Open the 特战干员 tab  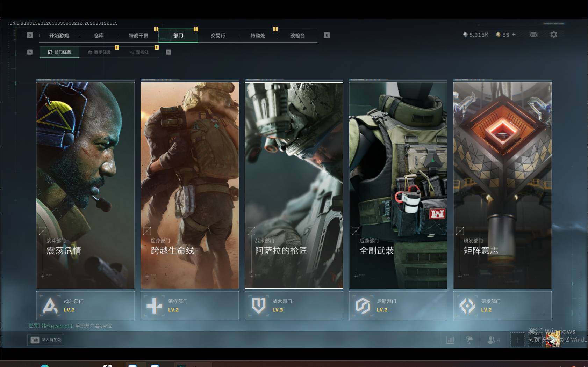[x=138, y=35]
